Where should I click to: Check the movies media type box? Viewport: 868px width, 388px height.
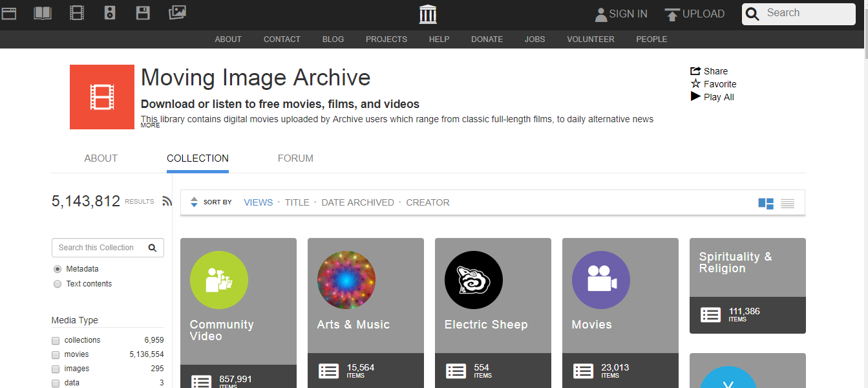(56, 354)
